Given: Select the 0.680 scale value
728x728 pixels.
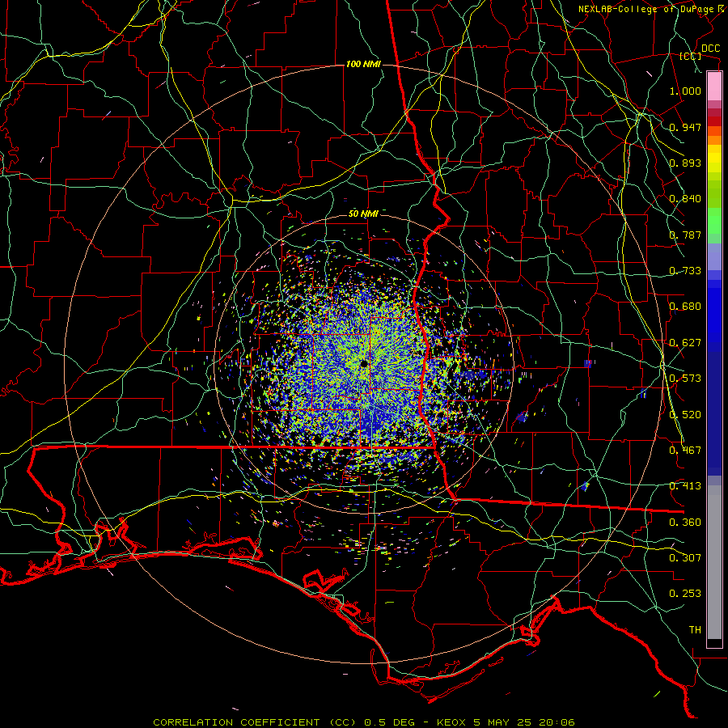Looking at the screenshot, I should pos(685,307).
